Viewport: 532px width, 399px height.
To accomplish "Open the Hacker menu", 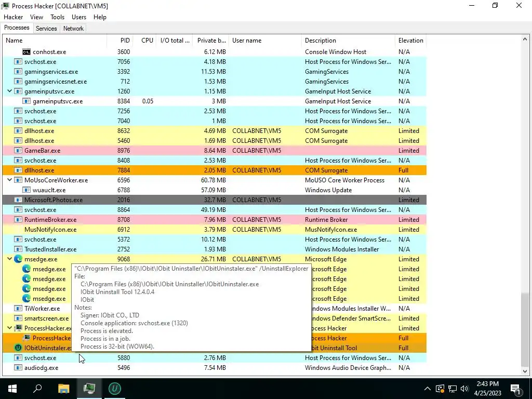I will tap(13, 17).
